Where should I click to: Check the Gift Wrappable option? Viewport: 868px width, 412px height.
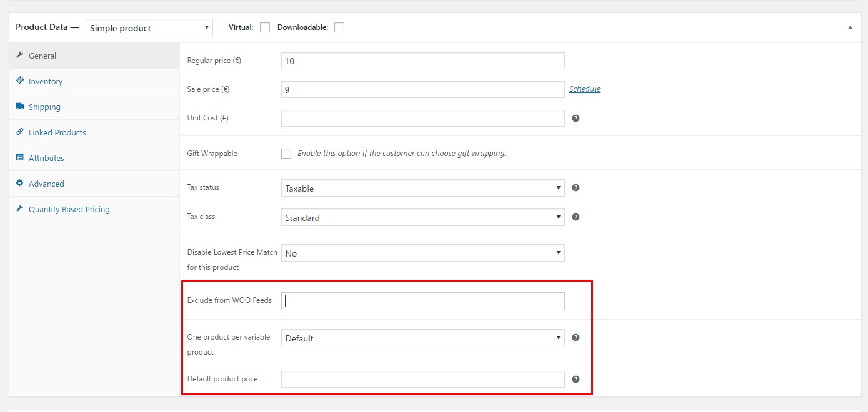286,153
